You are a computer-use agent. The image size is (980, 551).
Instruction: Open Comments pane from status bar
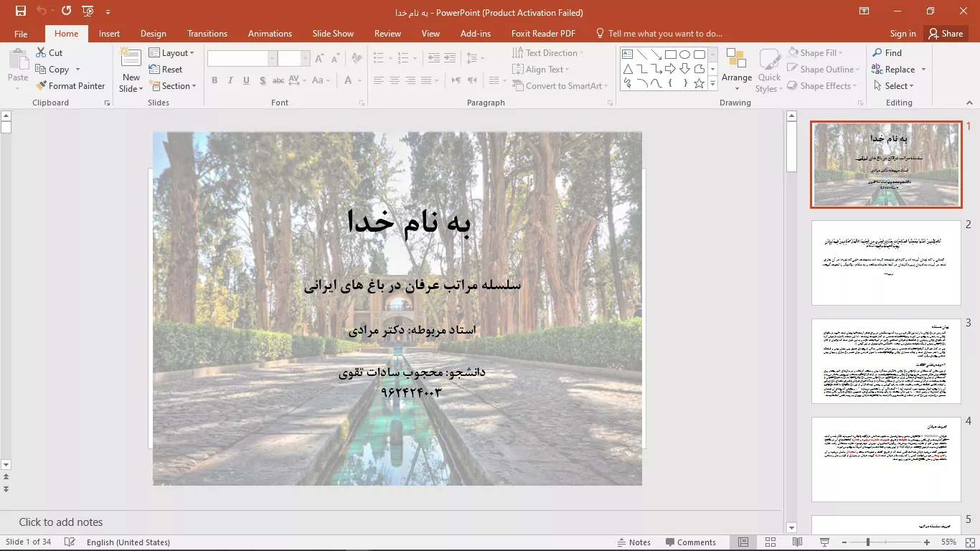(690, 542)
